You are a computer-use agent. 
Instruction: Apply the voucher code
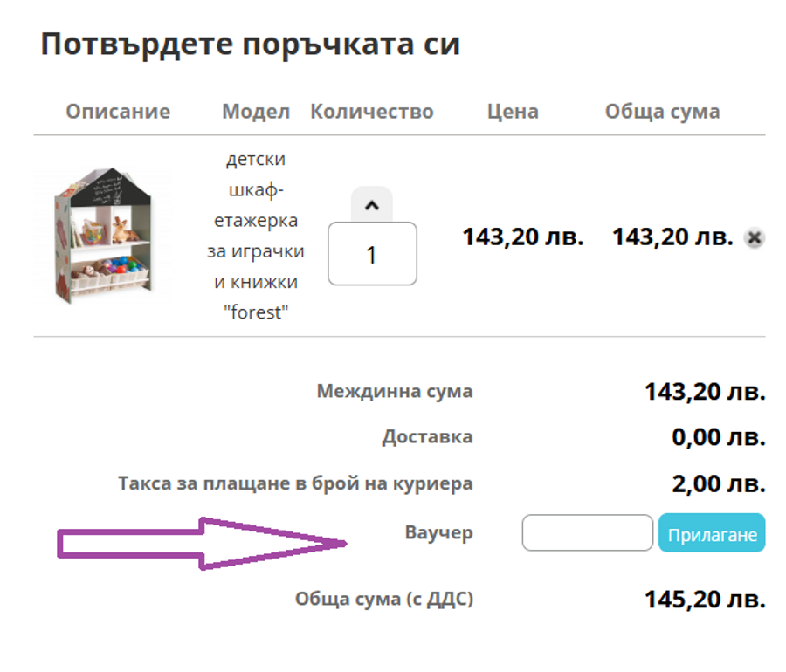(712, 532)
